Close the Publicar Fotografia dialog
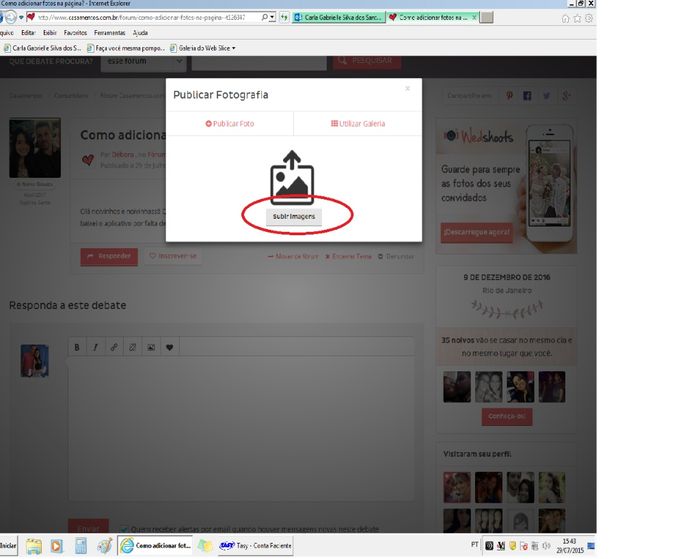 [407, 88]
